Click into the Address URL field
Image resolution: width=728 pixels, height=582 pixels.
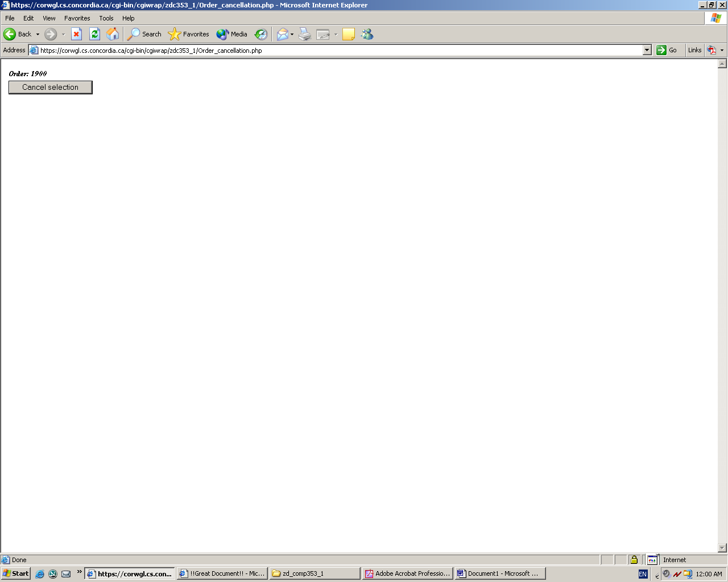[x=341, y=50]
